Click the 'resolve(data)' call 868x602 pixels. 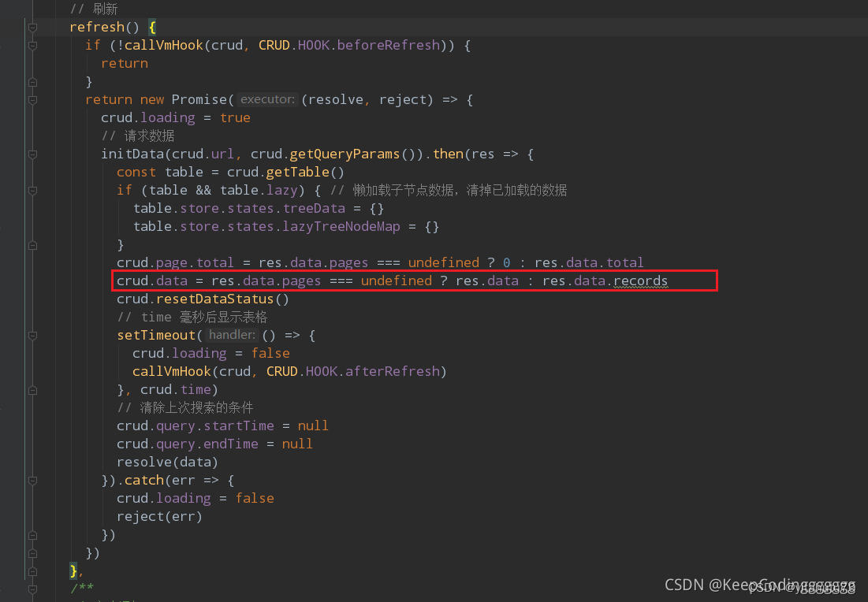(167, 462)
